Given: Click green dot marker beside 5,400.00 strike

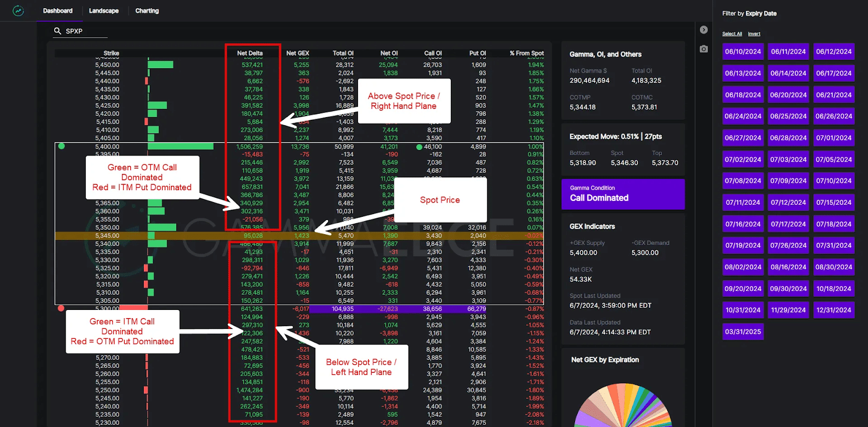Looking at the screenshot, I should click(x=61, y=146).
